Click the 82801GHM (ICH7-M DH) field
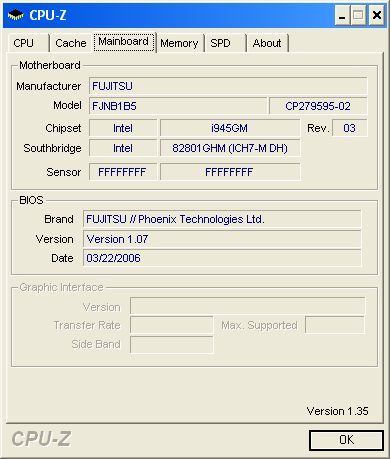Screen dimensions: 391x459 [230, 148]
